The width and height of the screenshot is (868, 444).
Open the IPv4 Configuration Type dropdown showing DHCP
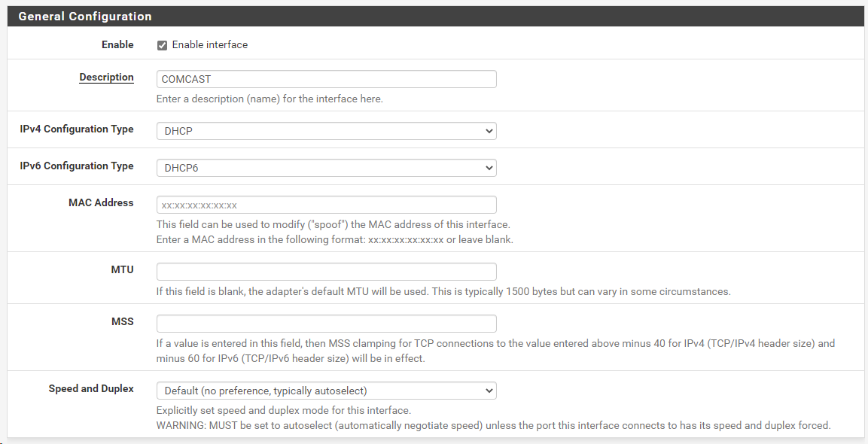click(x=327, y=131)
